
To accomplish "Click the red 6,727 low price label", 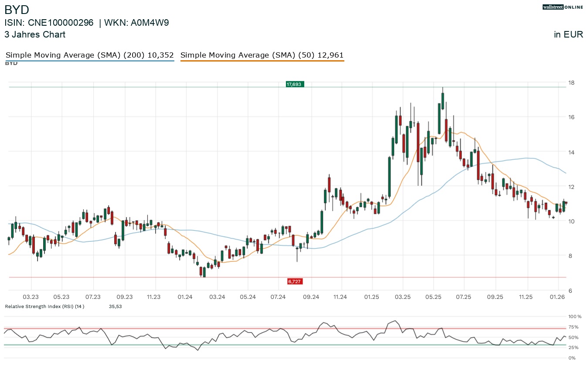I will tap(295, 281).
